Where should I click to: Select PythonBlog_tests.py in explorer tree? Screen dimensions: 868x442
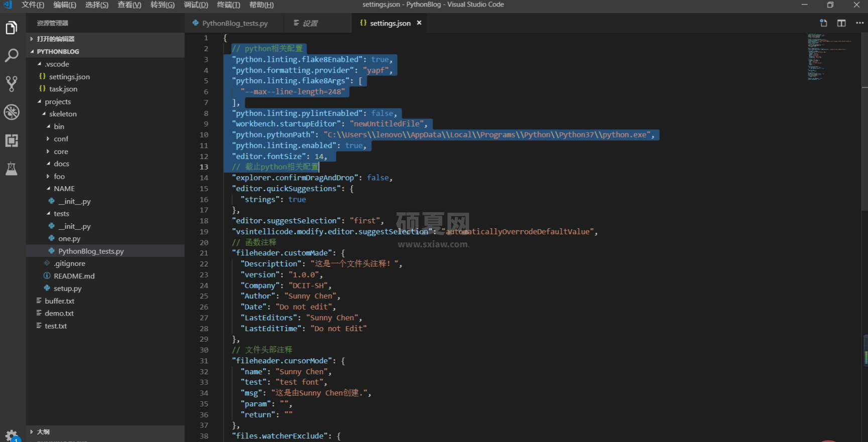pos(105,251)
